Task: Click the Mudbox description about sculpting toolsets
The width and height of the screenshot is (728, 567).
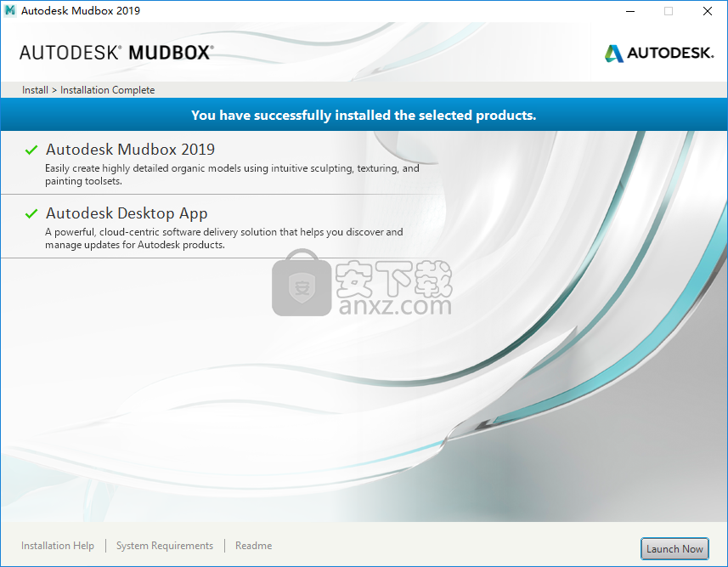Action: click(232, 175)
